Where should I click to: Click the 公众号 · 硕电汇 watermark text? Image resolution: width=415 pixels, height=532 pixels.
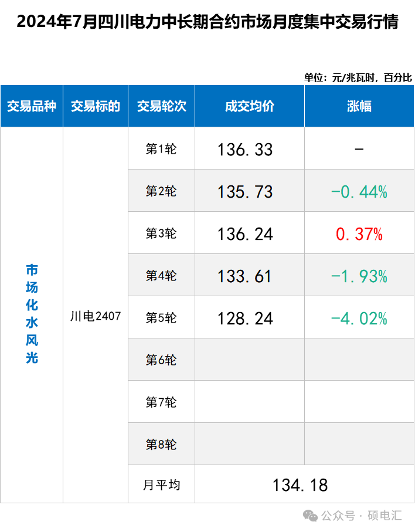click(x=361, y=516)
